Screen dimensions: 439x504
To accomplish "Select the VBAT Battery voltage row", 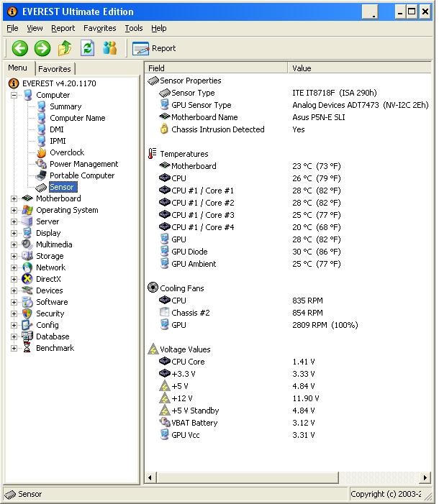I will pyautogui.click(x=288, y=423).
